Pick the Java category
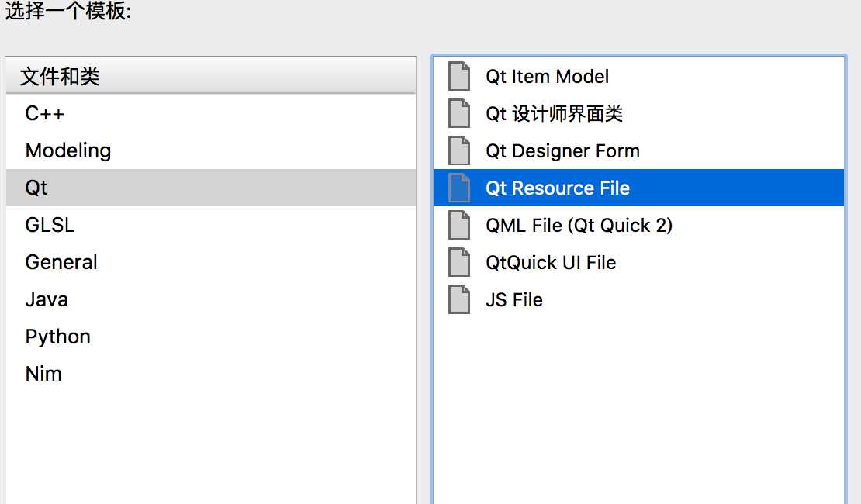The image size is (861, 504). click(211, 300)
